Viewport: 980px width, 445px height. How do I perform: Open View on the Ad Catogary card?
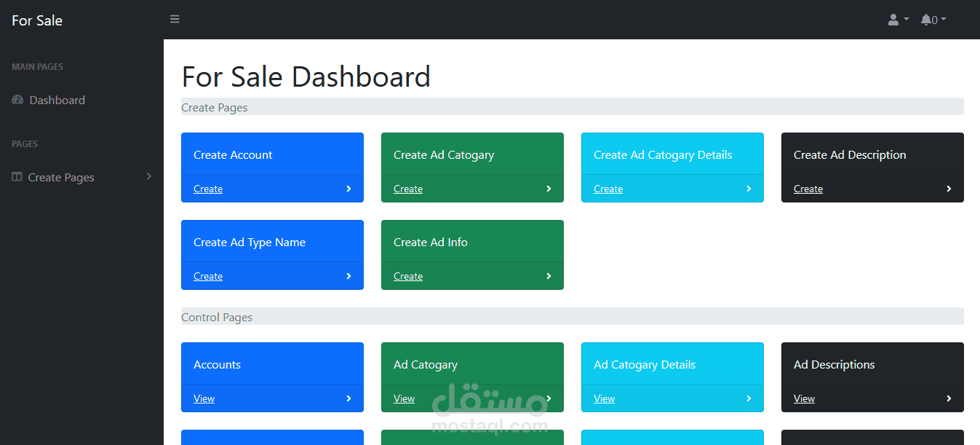(x=404, y=398)
